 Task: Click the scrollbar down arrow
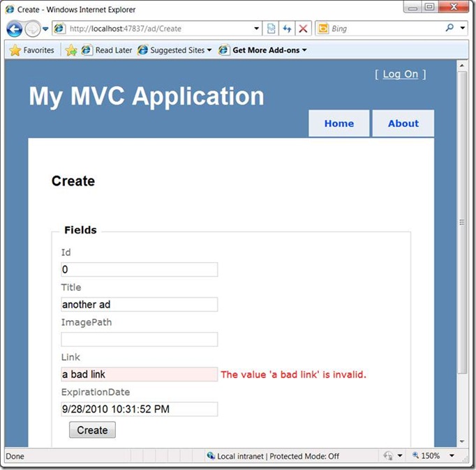pyautogui.click(x=462, y=442)
